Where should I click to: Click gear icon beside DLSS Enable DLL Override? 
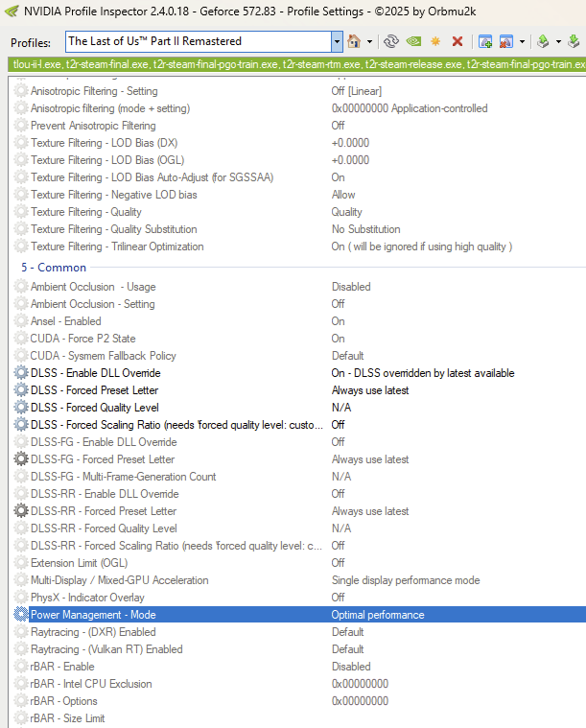point(21,373)
